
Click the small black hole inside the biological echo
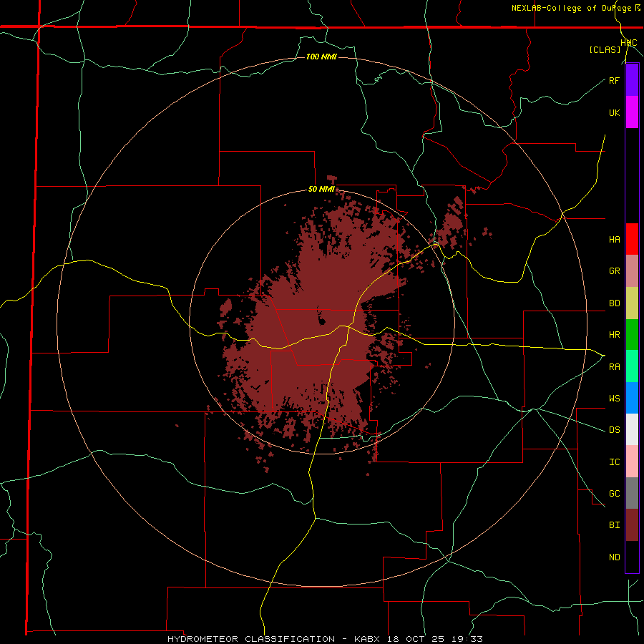tap(323, 321)
